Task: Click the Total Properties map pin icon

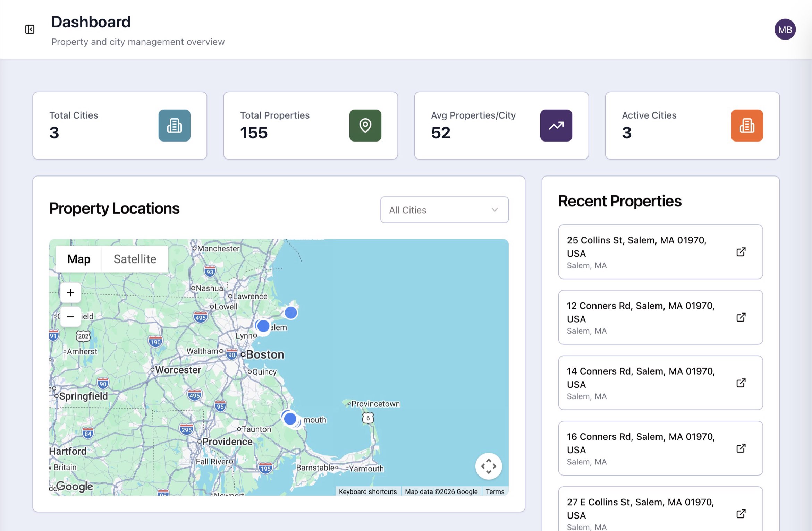Action: 365,126
